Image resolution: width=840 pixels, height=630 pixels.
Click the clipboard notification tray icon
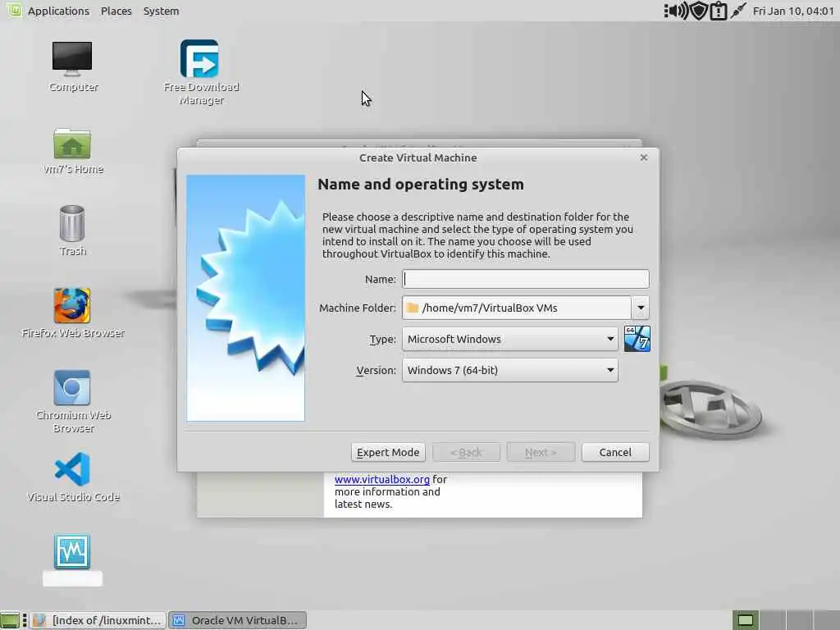719,11
